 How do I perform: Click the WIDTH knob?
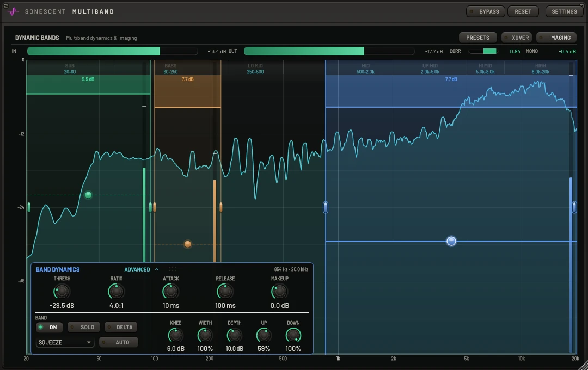tap(205, 335)
